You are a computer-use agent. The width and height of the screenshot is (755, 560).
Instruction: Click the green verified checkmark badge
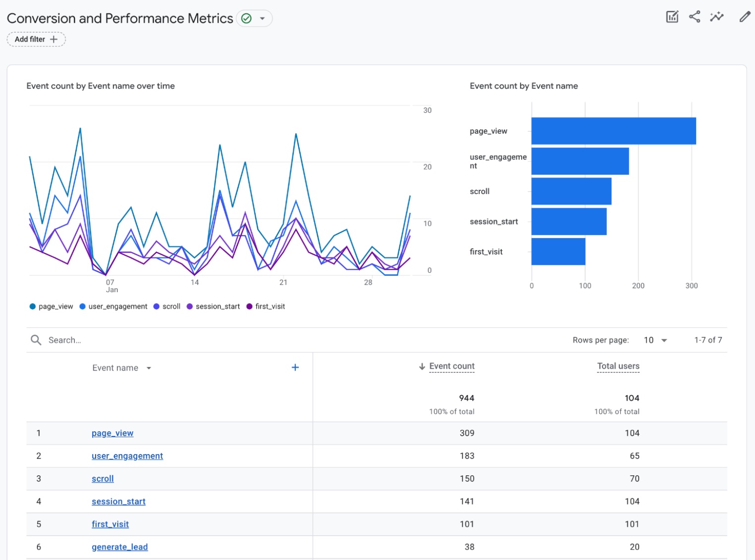[x=246, y=18]
